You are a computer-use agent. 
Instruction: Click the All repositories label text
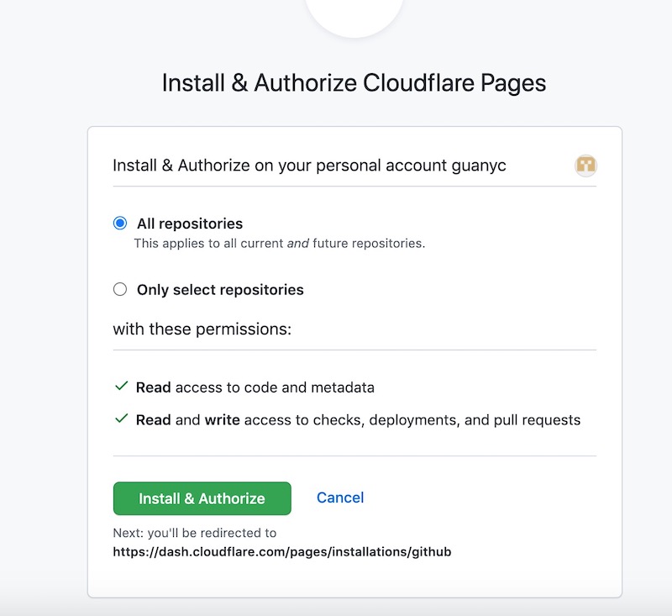(x=190, y=224)
